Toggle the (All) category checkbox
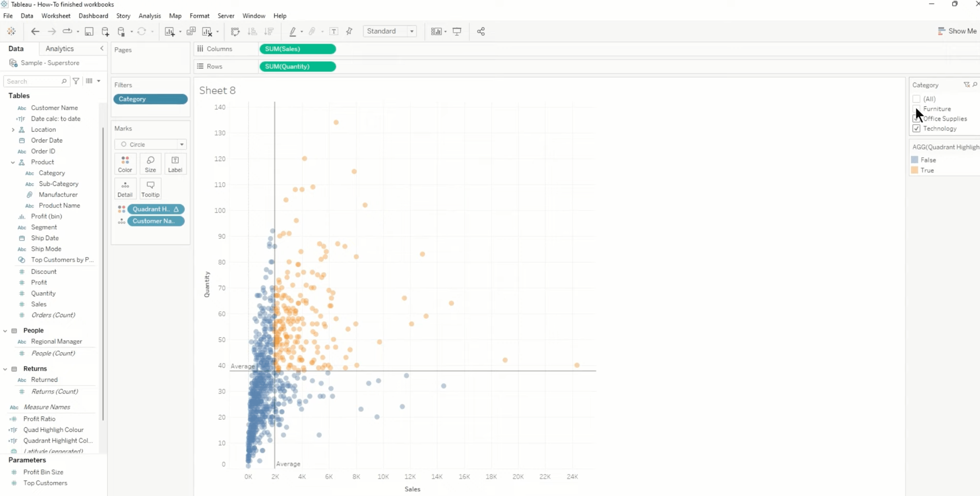The width and height of the screenshot is (980, 496). 916,99
